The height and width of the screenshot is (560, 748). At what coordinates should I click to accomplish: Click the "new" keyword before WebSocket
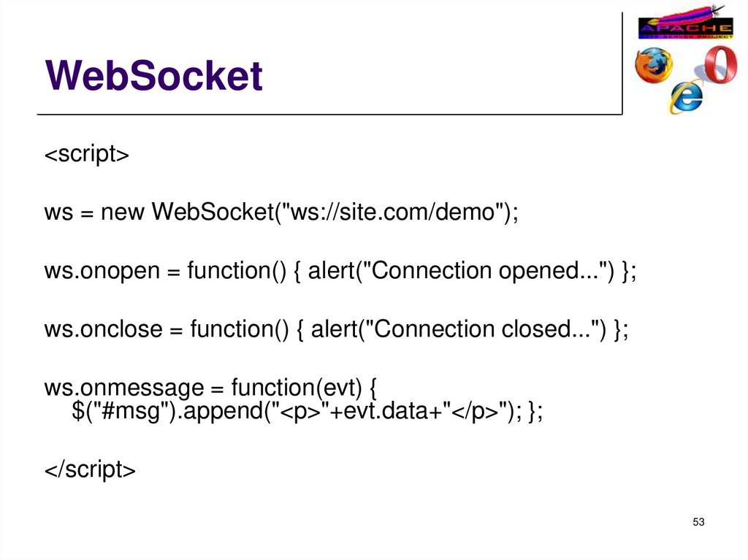coord(123,212)
